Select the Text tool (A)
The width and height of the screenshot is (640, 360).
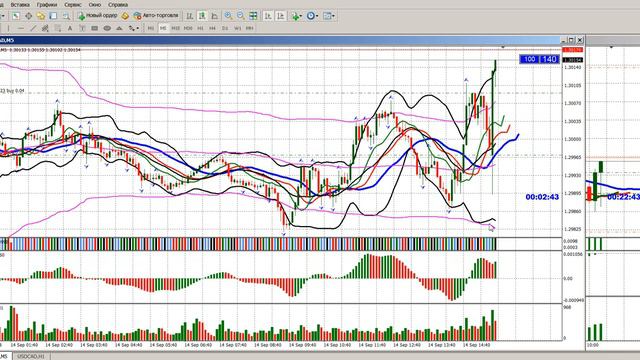click(70, 28)
